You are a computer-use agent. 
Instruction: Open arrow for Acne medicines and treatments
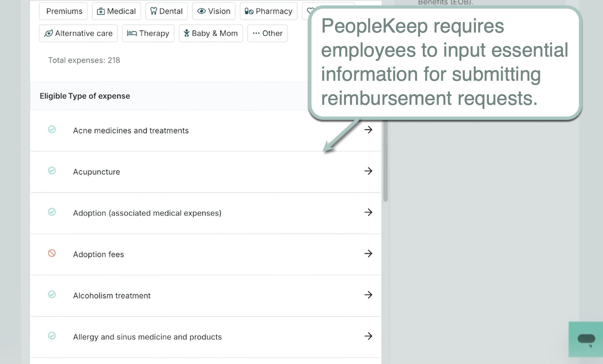click(x=368, y=130)
